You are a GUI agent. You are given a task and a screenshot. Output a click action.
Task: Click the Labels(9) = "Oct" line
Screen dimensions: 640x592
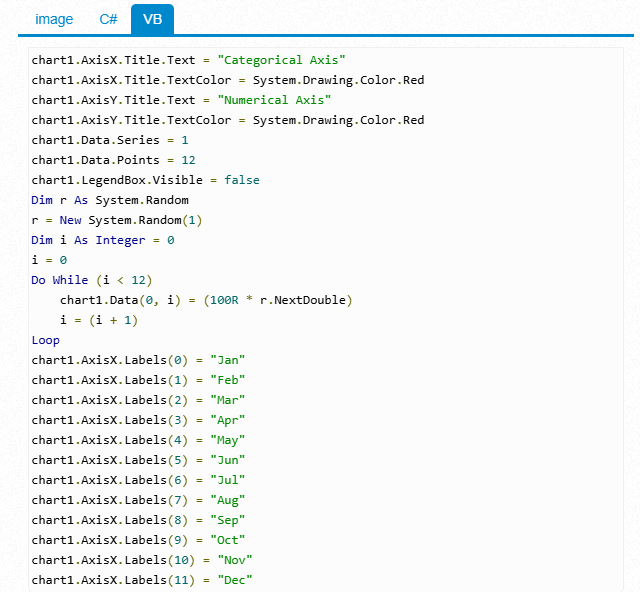tap(138, 540)
